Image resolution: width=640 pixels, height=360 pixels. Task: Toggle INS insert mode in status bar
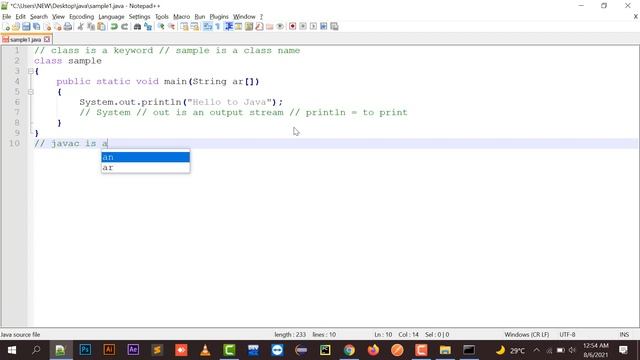[x=624, y=335]
